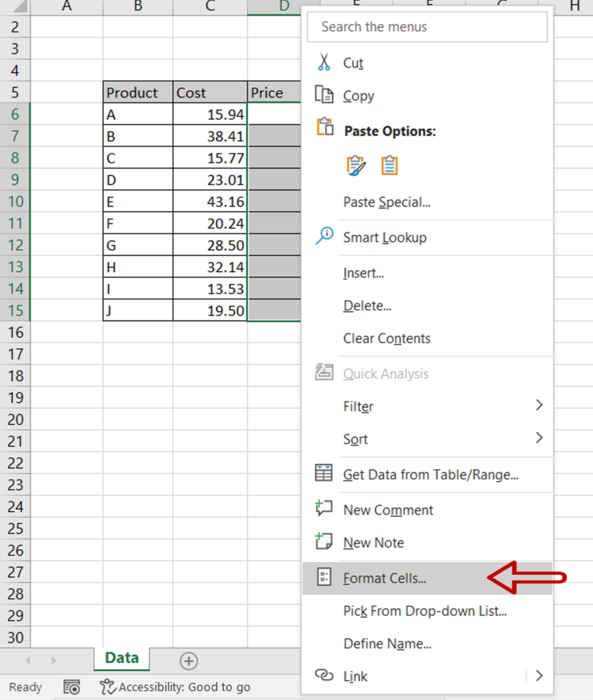Click the Cut scissors icon

tap(324, 62)
